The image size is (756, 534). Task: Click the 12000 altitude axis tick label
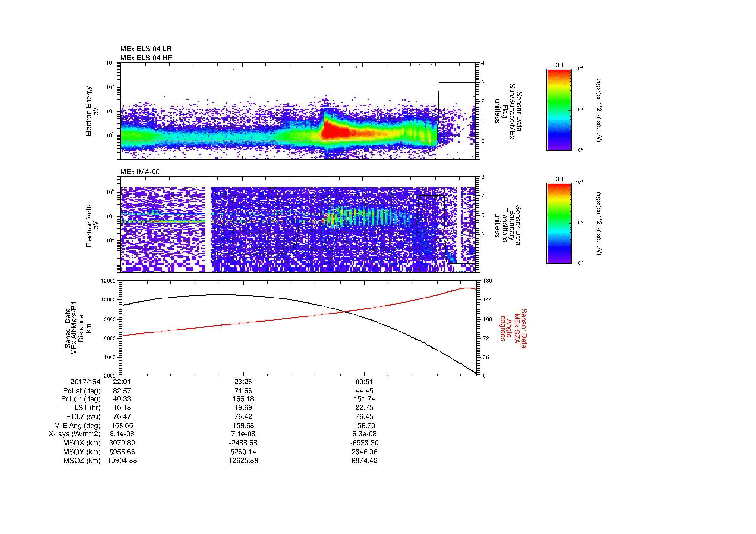coord(108,281)
